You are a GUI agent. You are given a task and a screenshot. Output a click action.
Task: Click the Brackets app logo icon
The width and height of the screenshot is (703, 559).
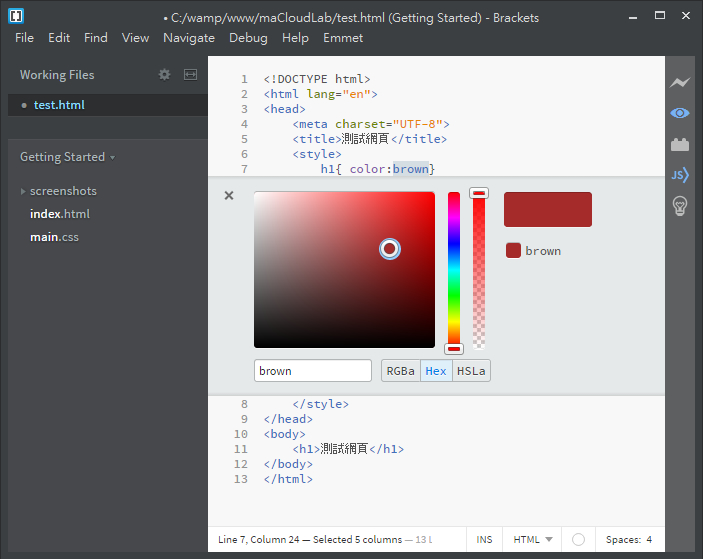[16, 16]
